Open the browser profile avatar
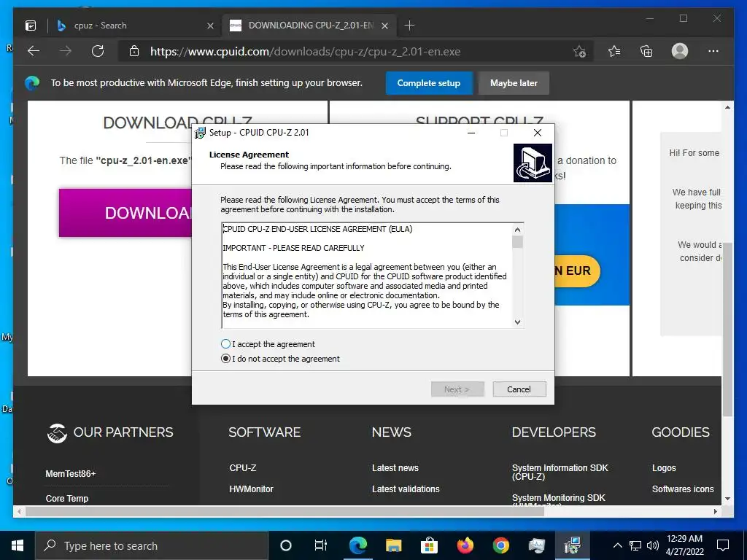 (680, 51)
